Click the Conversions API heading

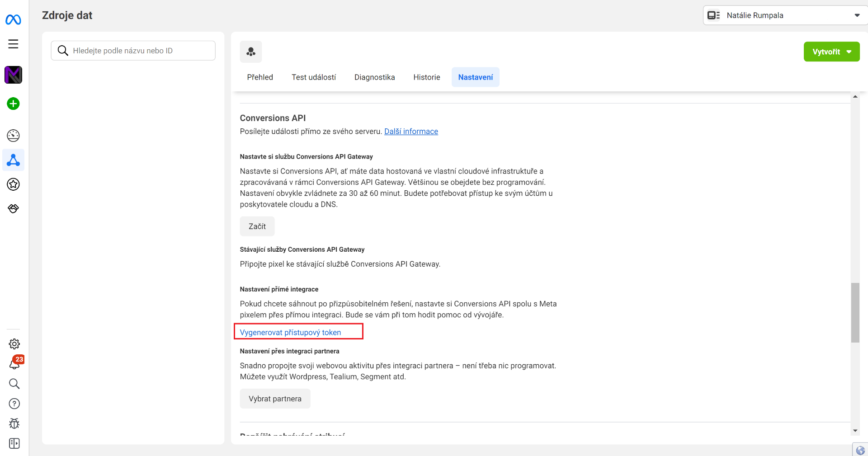273,118
